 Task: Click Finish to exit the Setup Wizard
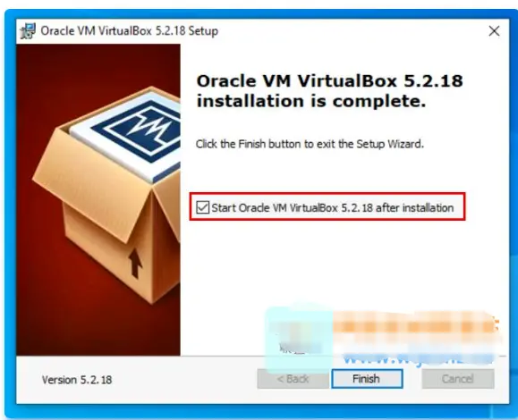coord(367,379)
